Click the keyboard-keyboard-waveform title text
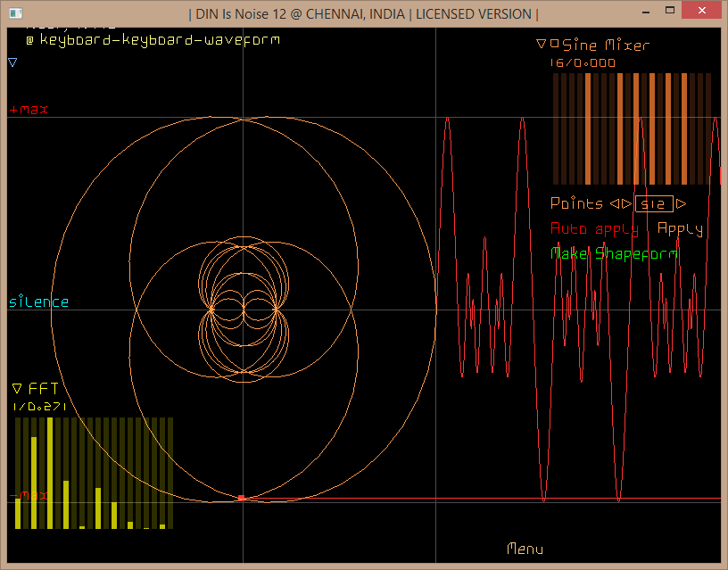 coord(159,39)
